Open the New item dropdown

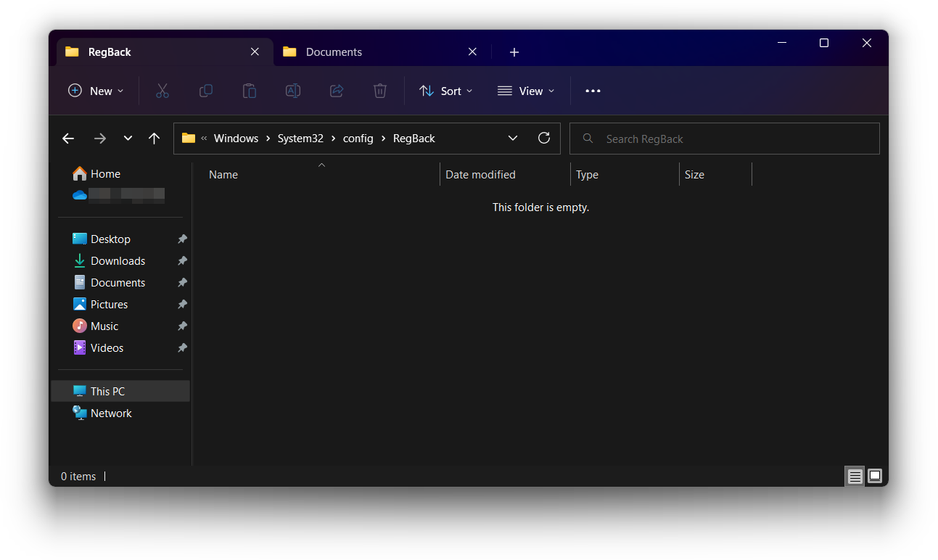pyautogui.click(x=96, y=91)
